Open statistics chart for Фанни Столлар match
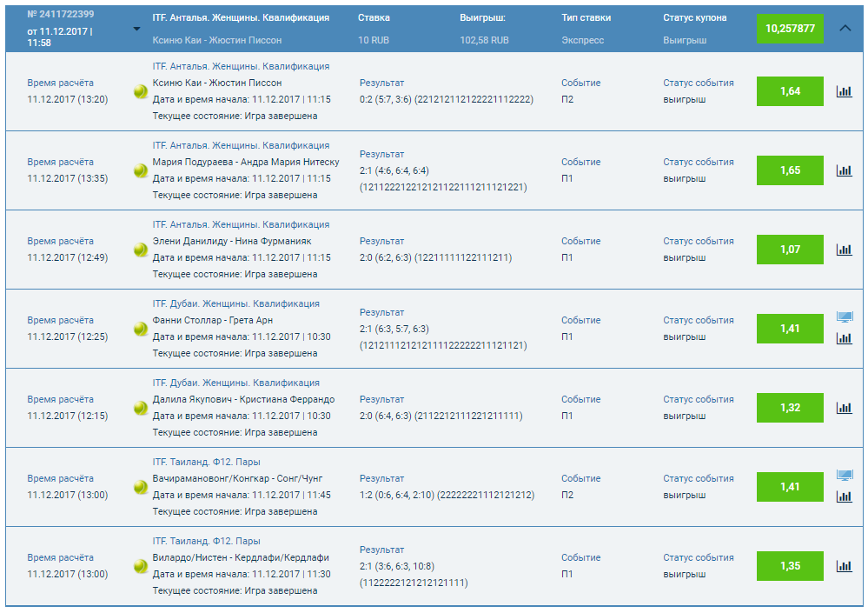The width and height of the screenshot is (868, 613). 845,338
